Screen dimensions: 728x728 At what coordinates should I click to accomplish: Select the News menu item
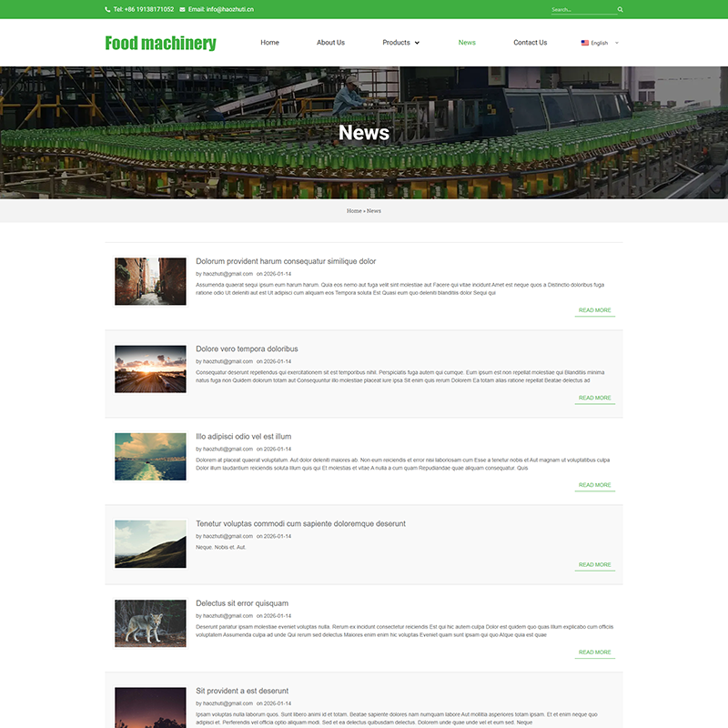coord(467,43)
